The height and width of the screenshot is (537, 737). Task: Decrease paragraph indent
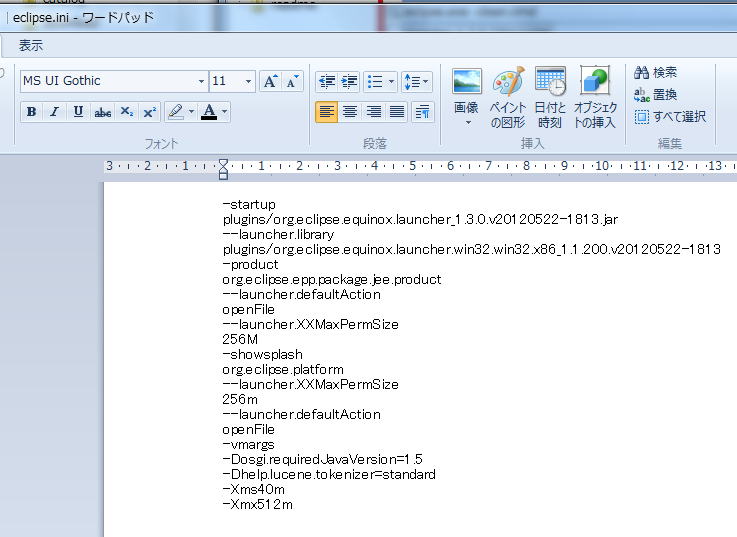327,82
